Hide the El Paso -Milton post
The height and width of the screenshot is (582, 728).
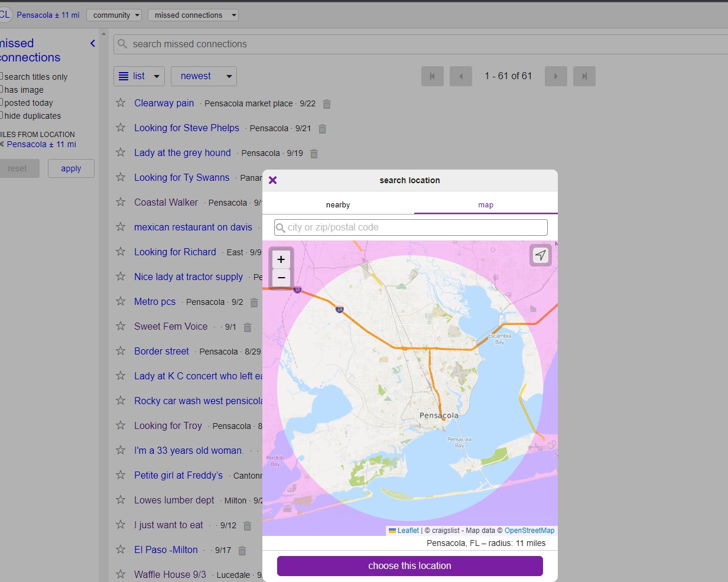click(x=242, y=551)
